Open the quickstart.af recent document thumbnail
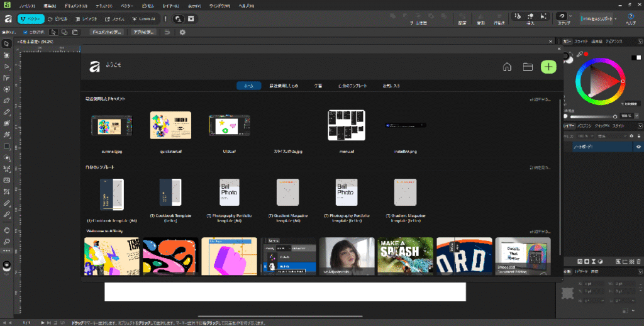The height and width of the screenshot is (326, 644). pos(170,125)
